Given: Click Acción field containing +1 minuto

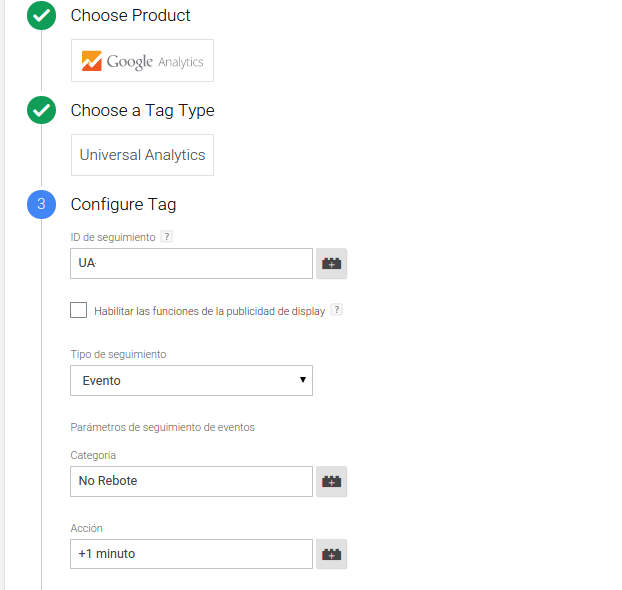Looking at the screenshot, I should (191, 554).
